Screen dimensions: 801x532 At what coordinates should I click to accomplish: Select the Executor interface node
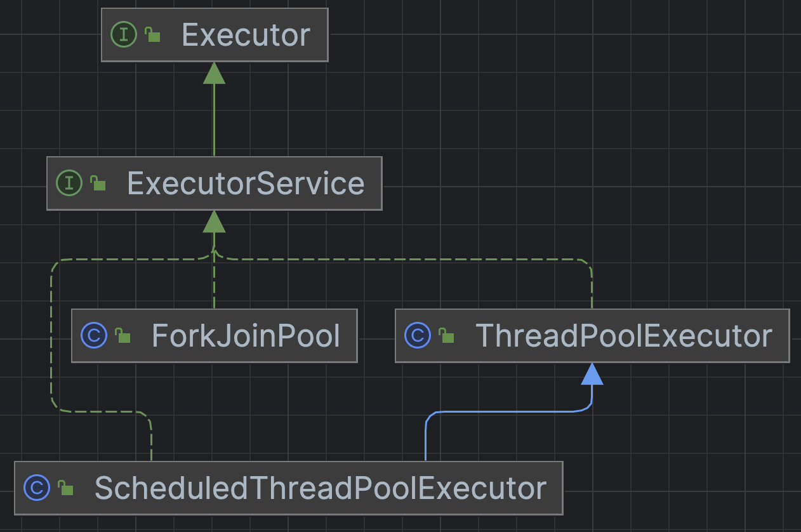215,35
